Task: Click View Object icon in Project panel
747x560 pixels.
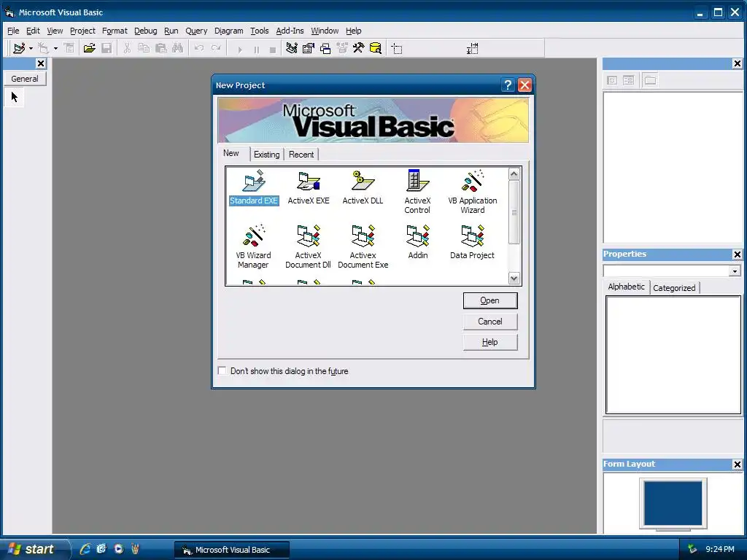Action: [629, 80]
